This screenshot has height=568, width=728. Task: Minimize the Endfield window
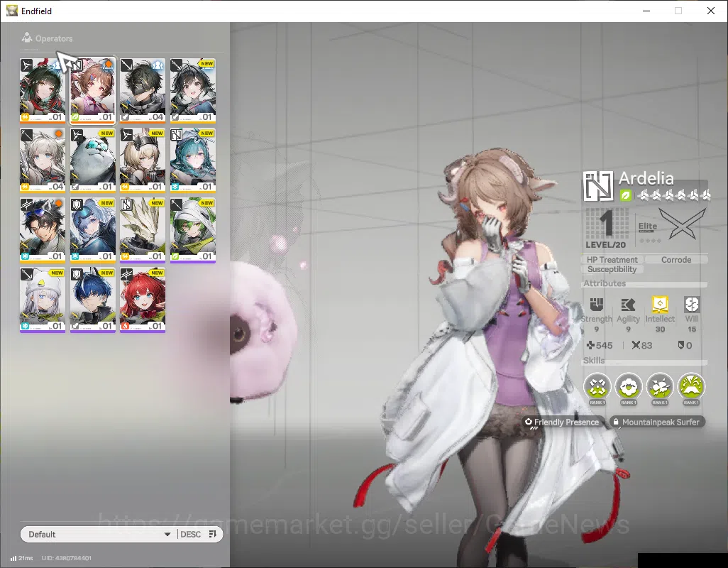pos(646,11)
